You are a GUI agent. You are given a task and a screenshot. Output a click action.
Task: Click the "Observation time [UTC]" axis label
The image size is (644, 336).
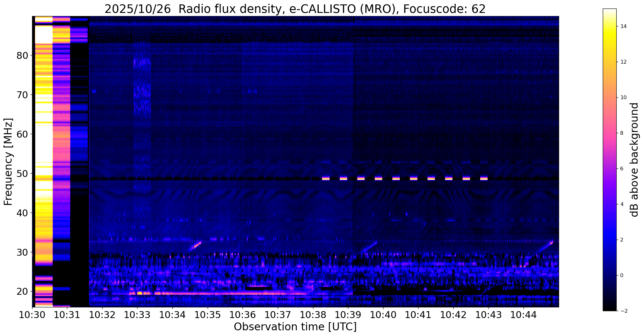(295, 327)
